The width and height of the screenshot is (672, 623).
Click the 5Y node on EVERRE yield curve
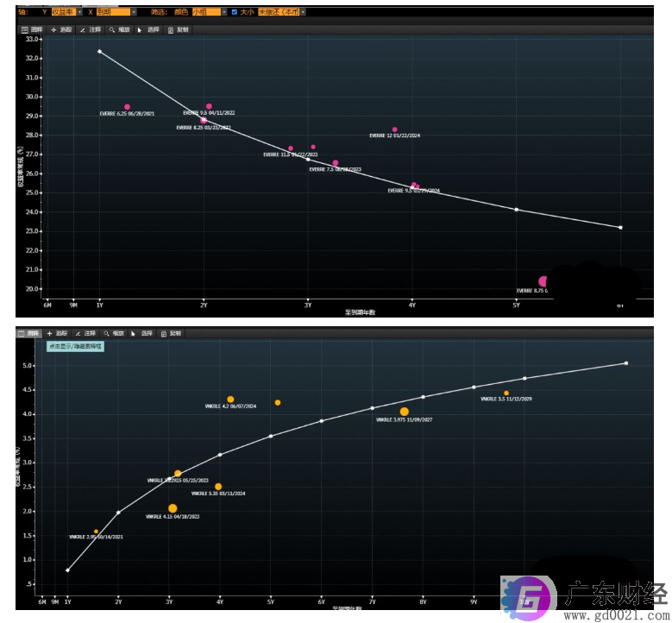[x=517, y=210]
